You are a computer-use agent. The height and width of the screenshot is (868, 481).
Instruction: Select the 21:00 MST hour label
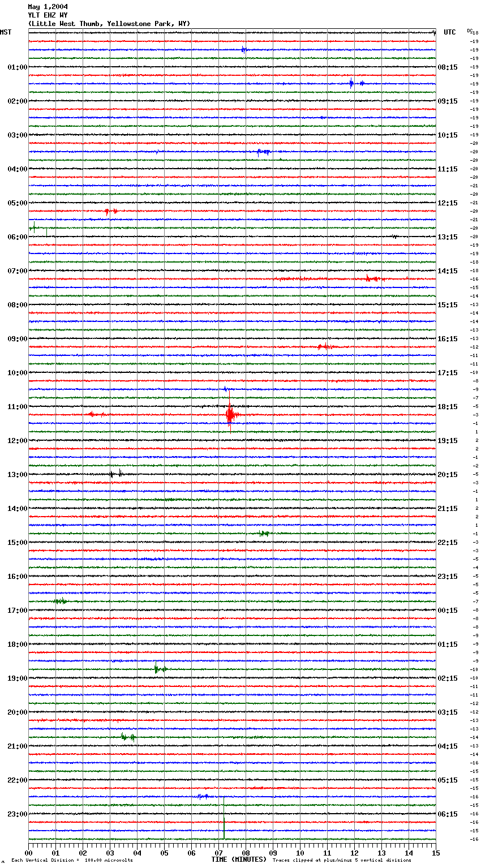click(x=17, y=746)
